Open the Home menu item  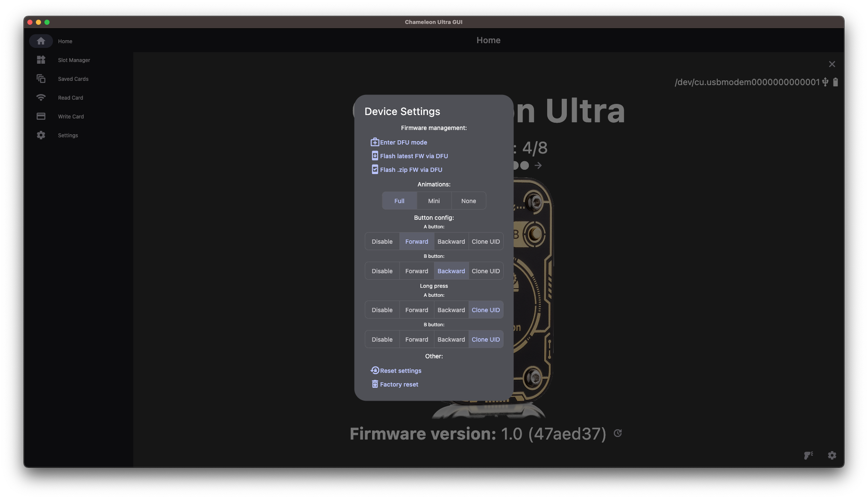click(x=65, y=41)
